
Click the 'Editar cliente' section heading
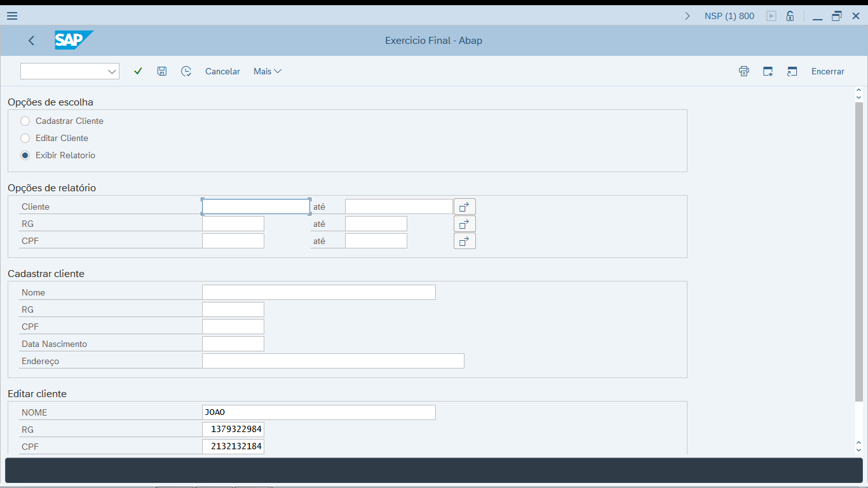37,393
